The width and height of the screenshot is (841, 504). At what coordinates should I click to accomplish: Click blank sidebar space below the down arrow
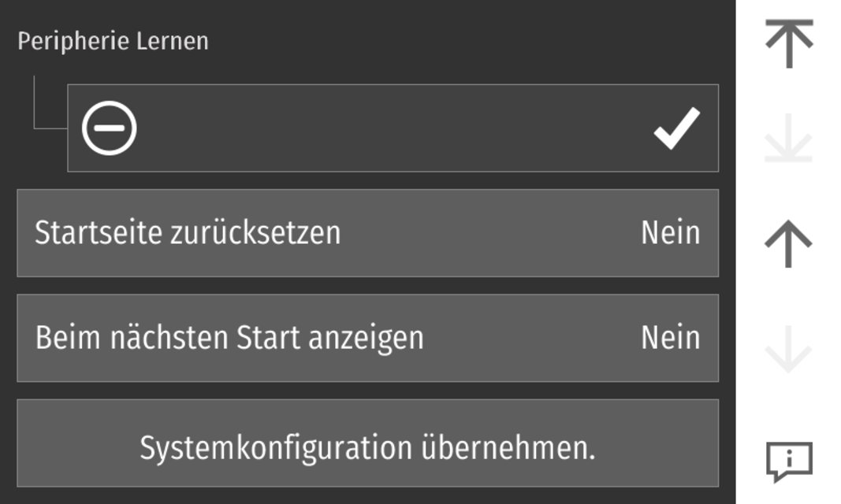[788, 406]
